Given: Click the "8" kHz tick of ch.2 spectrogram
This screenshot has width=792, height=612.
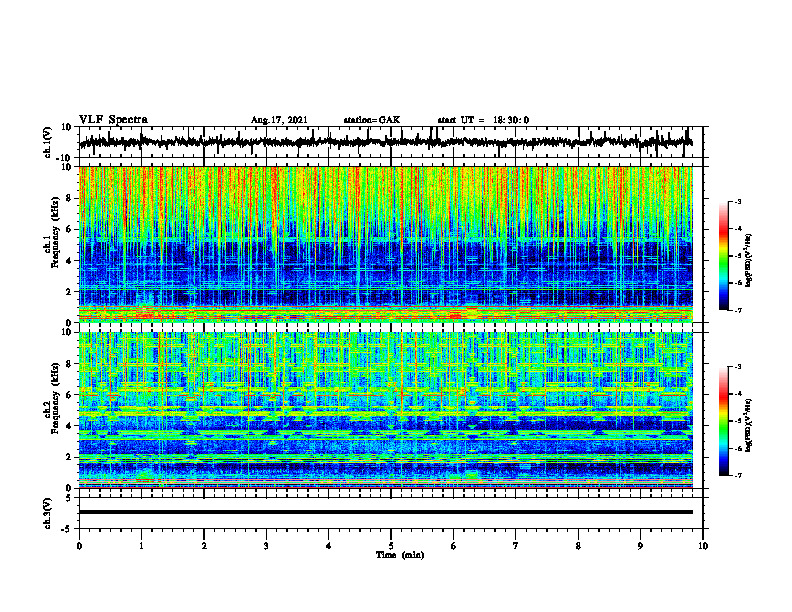Looking at the screenshot, I should (x=70, y=364).
